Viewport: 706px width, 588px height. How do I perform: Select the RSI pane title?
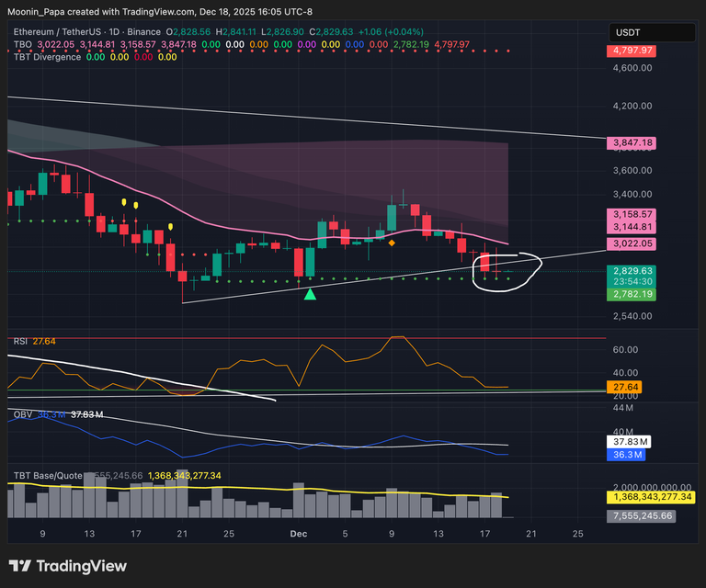20,341
